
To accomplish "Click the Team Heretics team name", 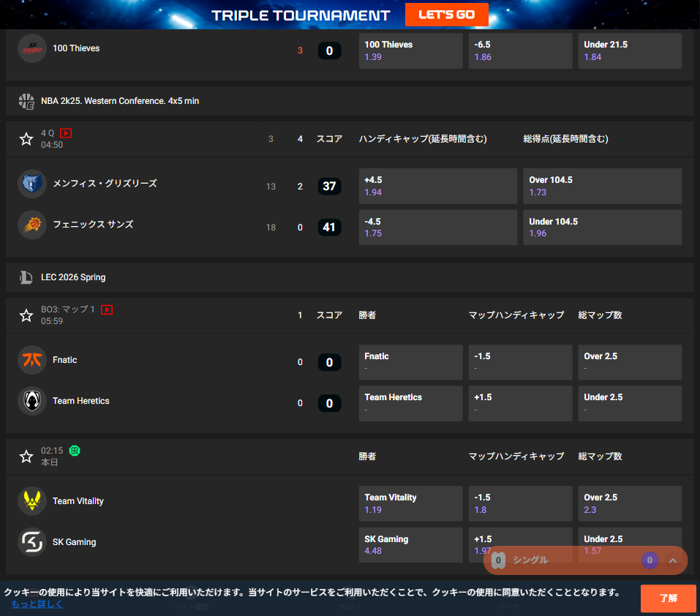I will (80, 401).
